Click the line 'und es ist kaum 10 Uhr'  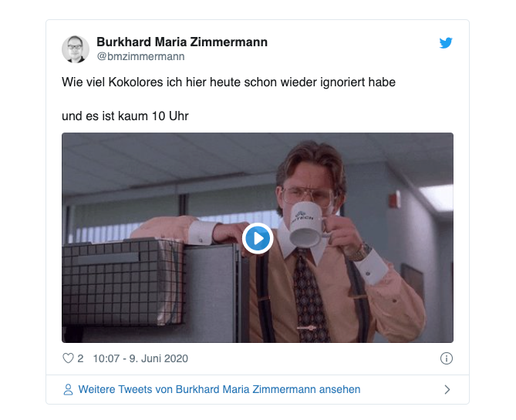125,116
